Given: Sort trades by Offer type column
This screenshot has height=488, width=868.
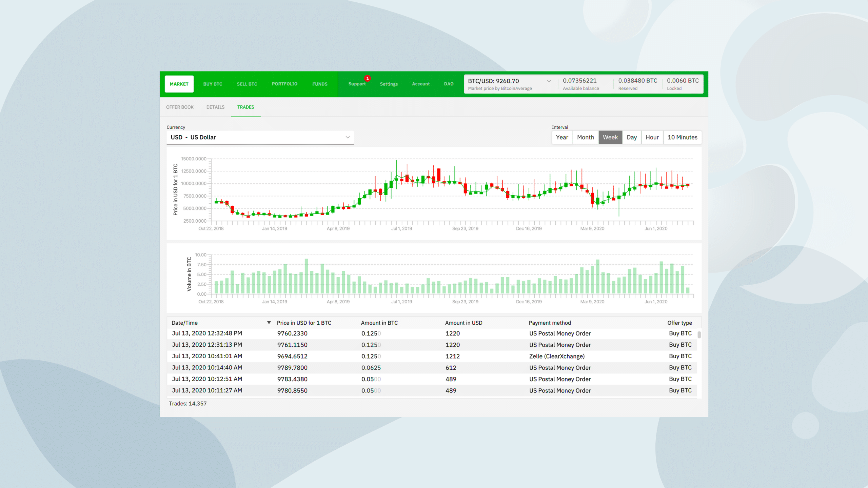Looking at the screenshot, I should click(679, 323).
